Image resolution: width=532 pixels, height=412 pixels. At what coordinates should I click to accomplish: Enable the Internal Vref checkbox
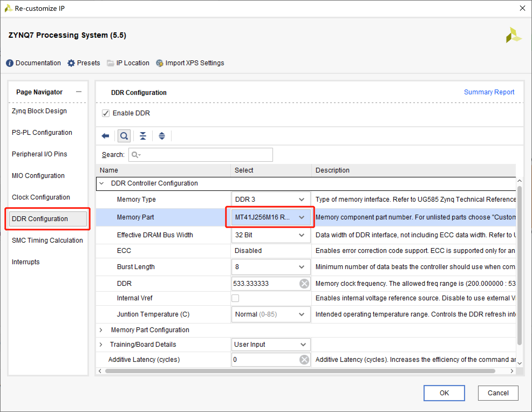[235, 298]
